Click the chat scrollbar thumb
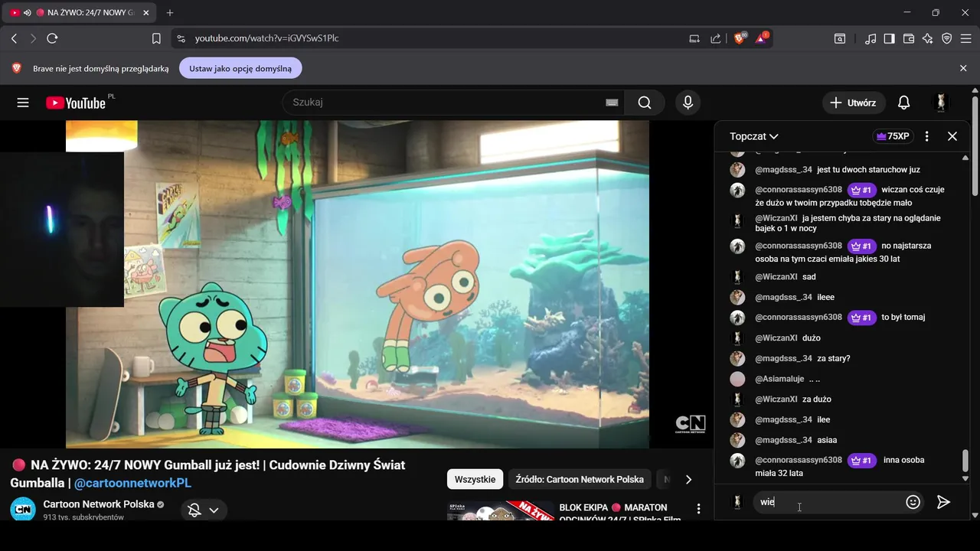This screenshot has width=980, height=551. point(965,461)
